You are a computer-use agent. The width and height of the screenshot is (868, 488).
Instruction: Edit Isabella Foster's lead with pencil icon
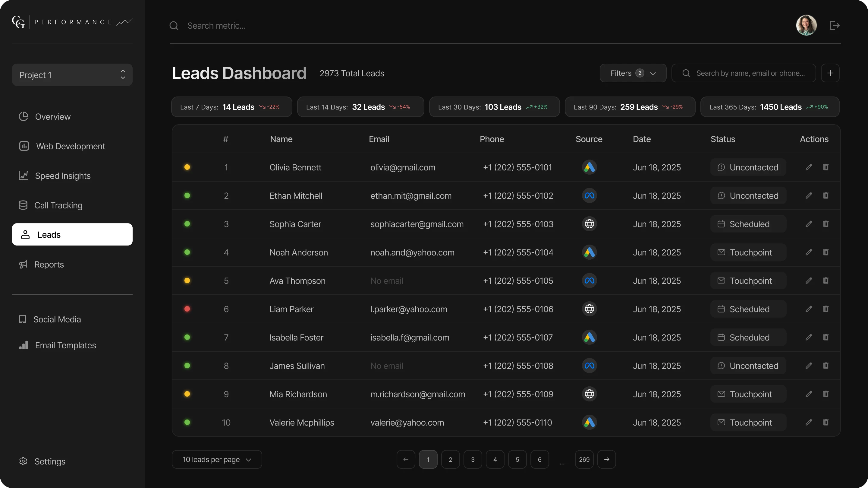[809, 337]
